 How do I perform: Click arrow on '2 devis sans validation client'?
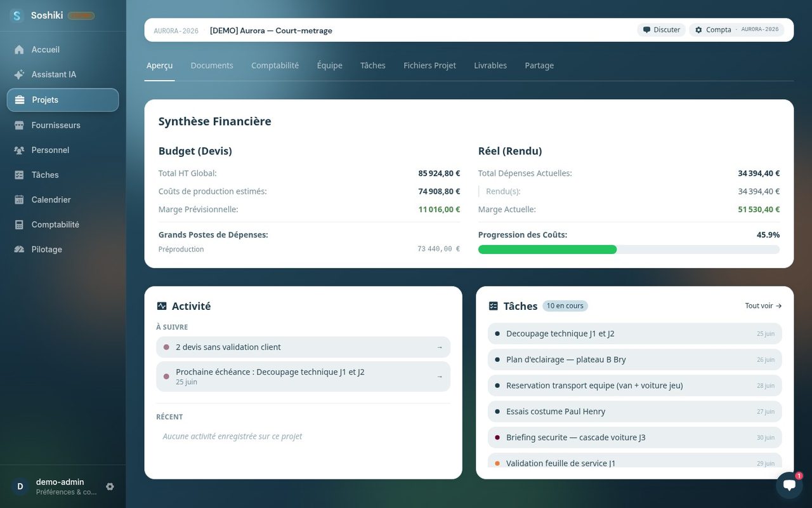pyautogui.click(x=440, y=347)
